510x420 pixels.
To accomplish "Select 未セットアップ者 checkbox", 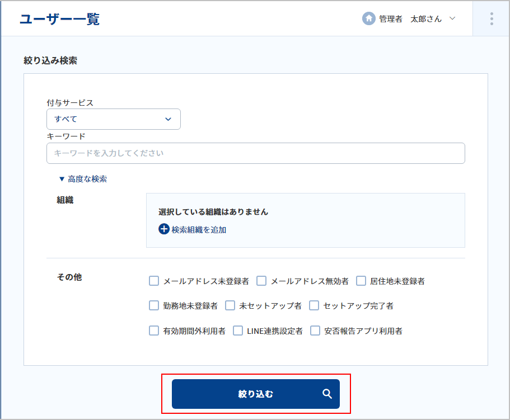I will pyautogui.click(x=230, y=305).
